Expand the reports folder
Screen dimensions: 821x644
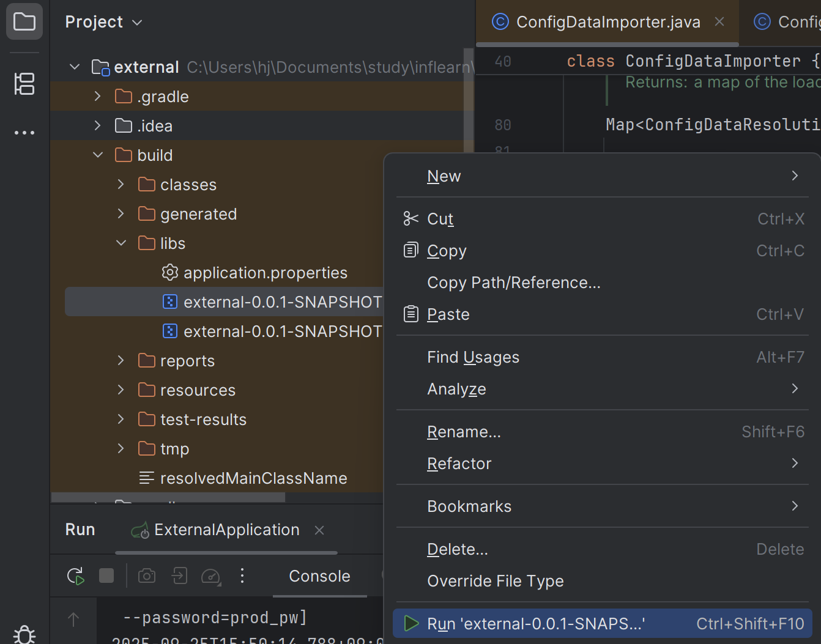pos(121,360)
